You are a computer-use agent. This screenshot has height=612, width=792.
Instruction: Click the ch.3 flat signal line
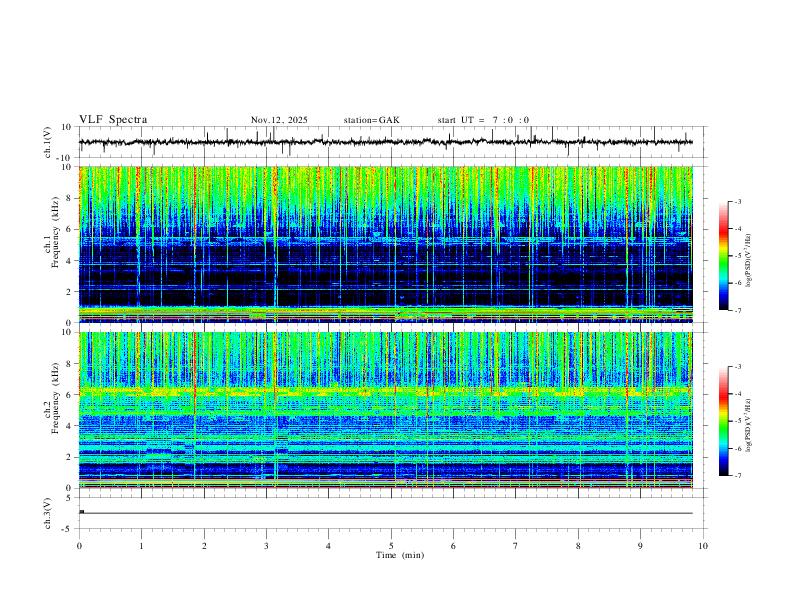pyautogui.click(x=386, y=513)
